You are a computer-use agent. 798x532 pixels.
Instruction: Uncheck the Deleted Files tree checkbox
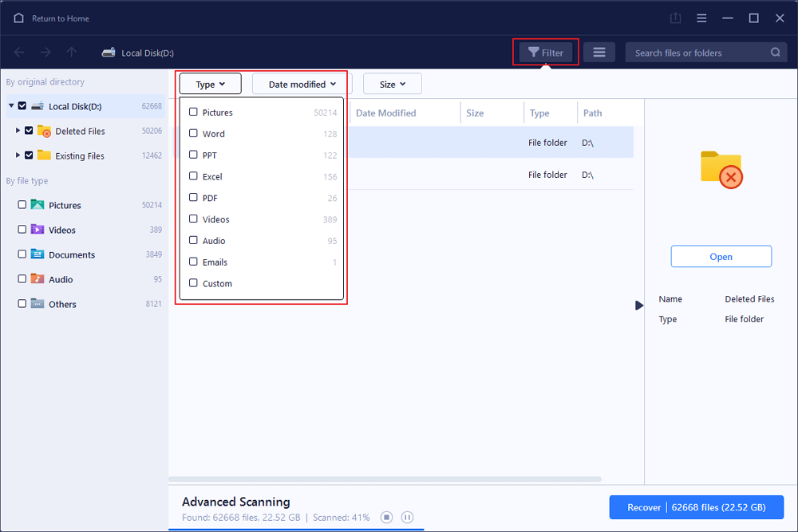click(x=30, y=131)
